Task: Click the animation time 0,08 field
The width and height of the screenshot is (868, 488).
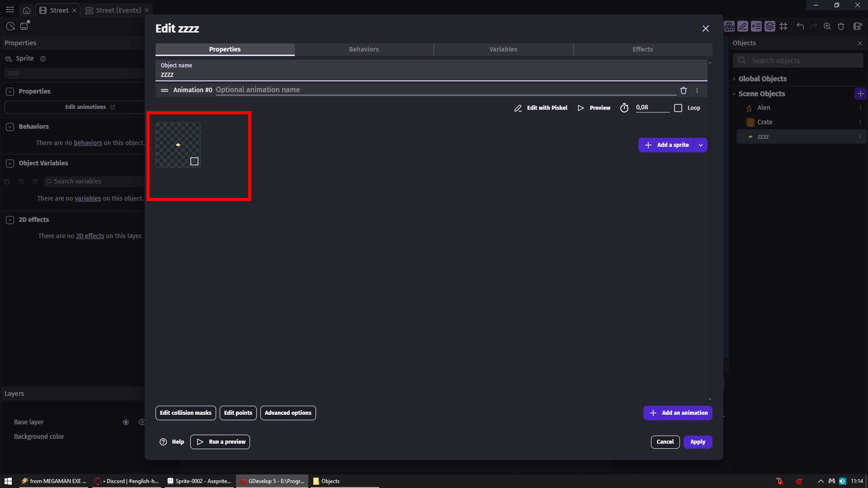Action: (x=651, y=108)
